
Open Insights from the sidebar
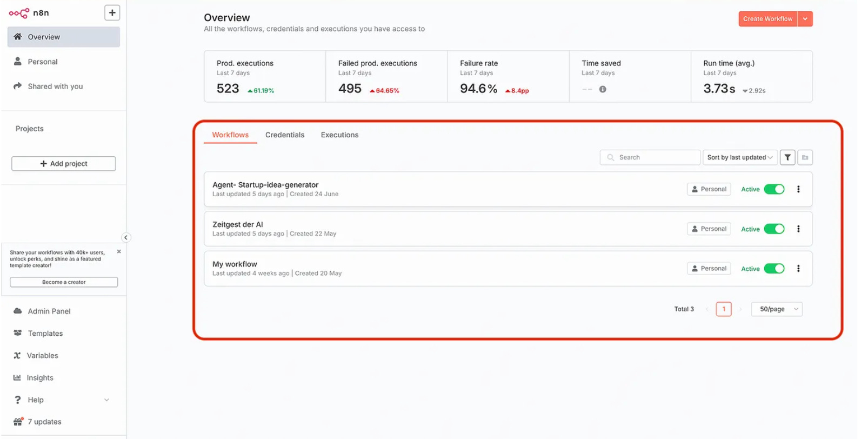64,377
